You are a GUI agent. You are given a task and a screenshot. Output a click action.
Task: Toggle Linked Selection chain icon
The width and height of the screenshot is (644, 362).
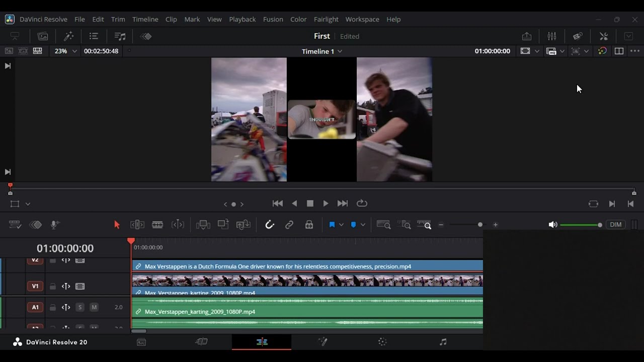point(289,225)
